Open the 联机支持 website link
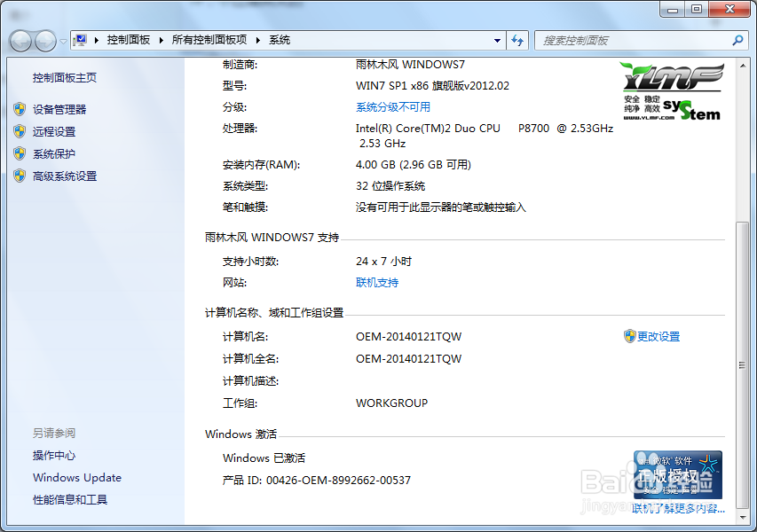This screenshot has width=757, height=532. pos(377,283)
